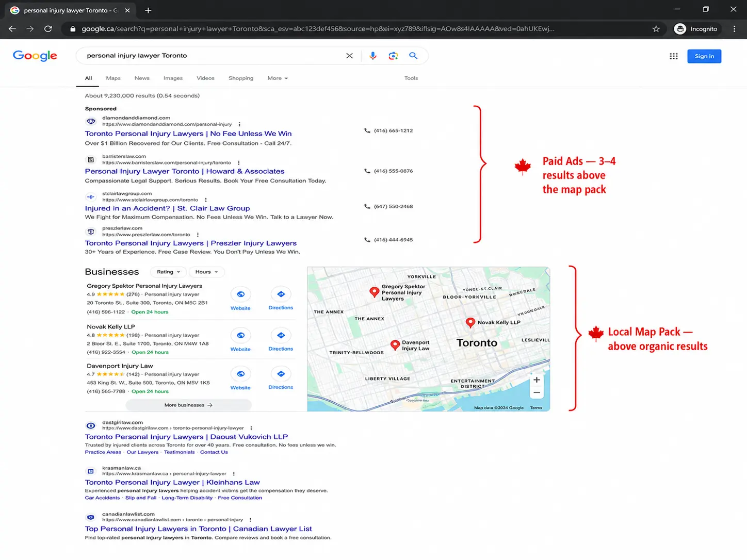747x560 pixels.
Task: Click the browser address bar URL
Action: [x=318, y=29]
